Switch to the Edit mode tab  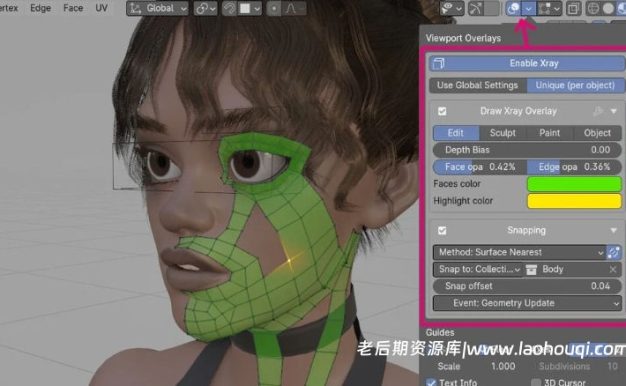pyautogui.click(x=456, y=133)
